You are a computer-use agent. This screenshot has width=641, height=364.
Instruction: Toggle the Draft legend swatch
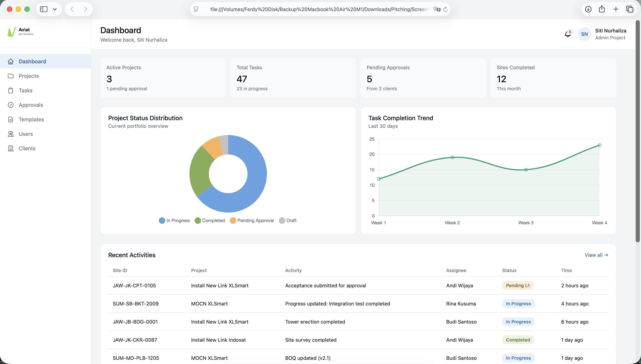[282, 221]
